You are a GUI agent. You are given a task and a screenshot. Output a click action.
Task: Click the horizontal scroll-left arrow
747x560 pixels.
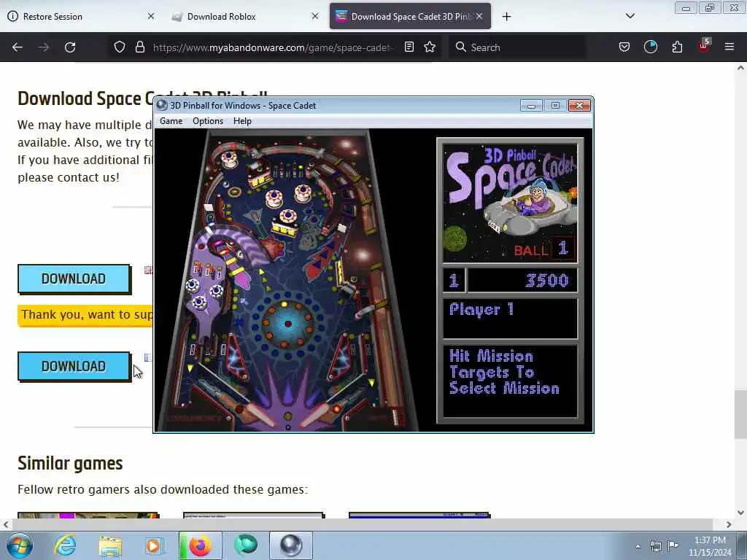pyautogui.click(x=6, y=524)
